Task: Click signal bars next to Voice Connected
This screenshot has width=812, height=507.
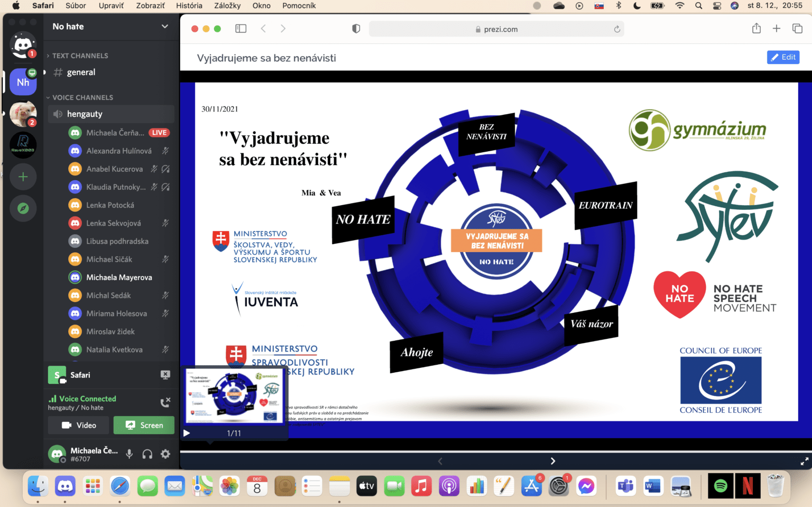Action: tap(52, 399)
